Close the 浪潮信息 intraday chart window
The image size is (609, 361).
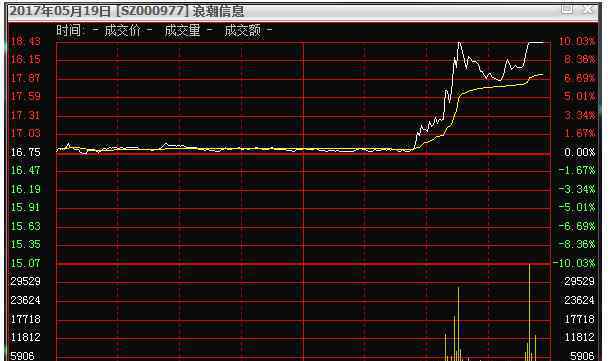tap(588, 9)
